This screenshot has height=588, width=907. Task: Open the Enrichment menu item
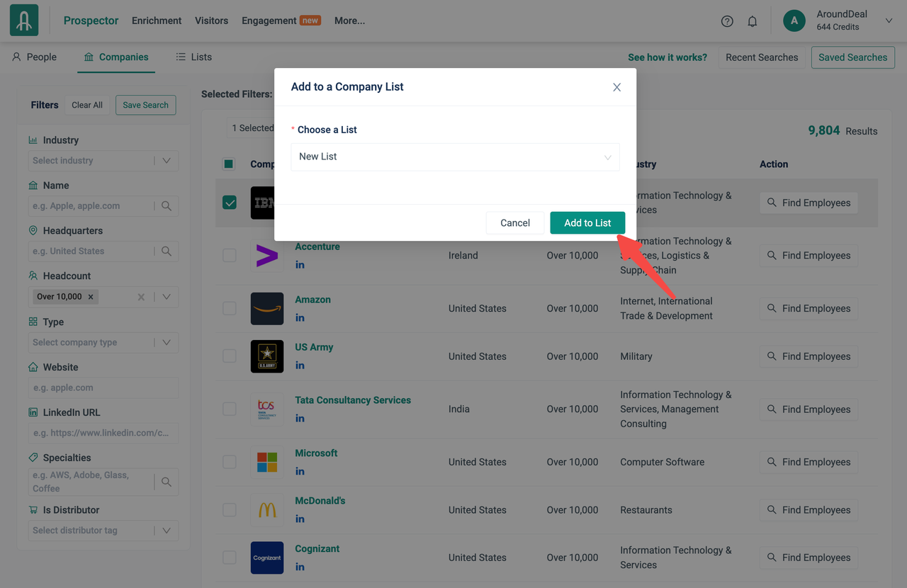coord(157,21)
